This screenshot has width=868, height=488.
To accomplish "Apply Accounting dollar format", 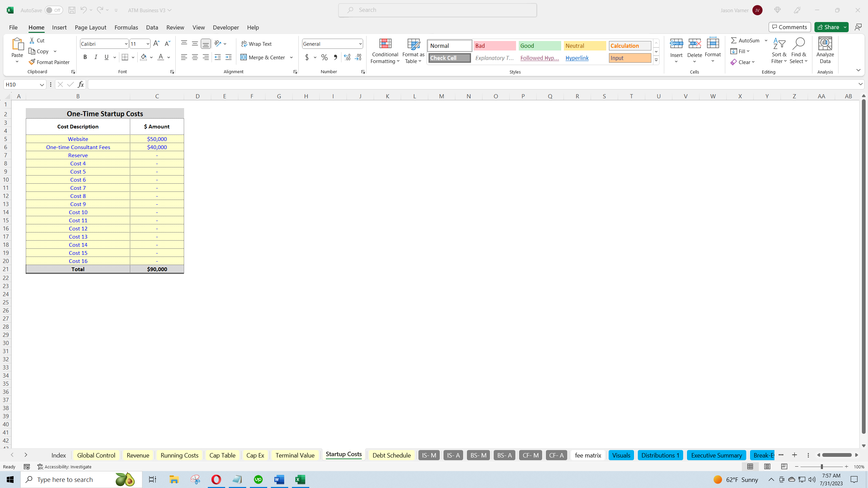I will (x=307, y=57).
